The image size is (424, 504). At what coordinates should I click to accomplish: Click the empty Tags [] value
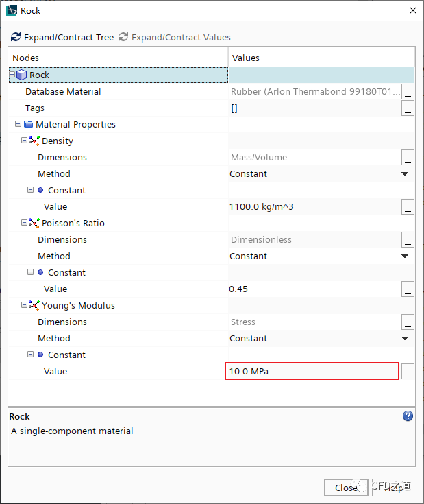(234, 108)
